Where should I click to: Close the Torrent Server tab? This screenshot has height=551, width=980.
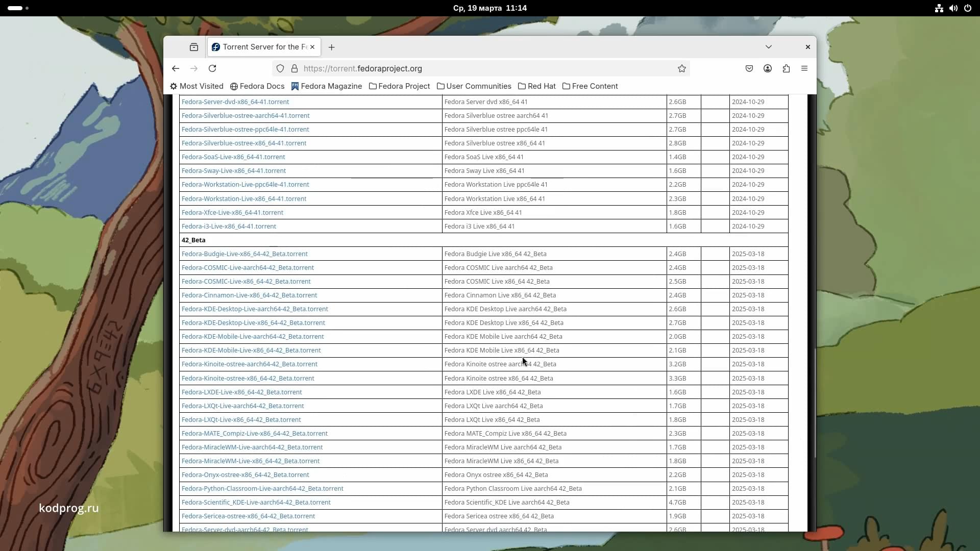point(312,47)
